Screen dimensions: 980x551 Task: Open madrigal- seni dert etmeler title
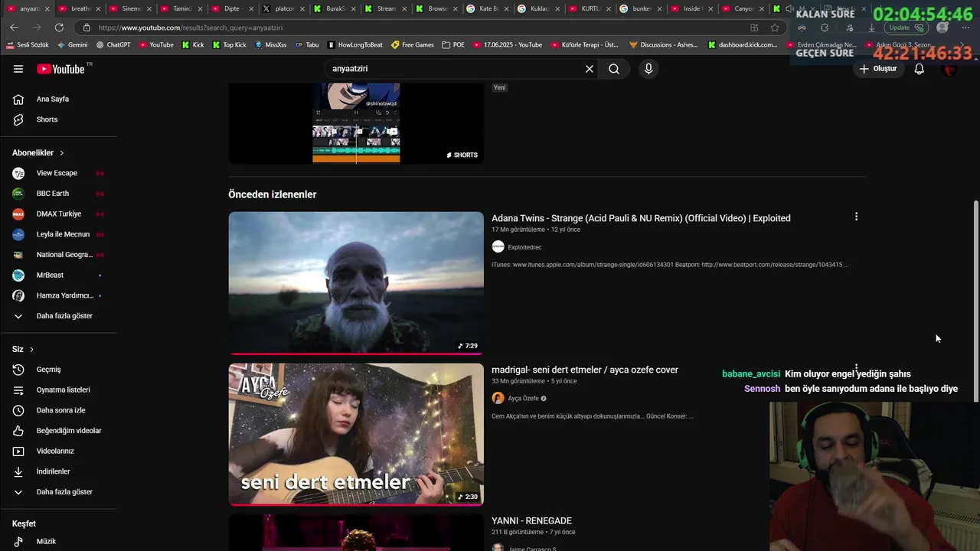[x=585, y=370]
